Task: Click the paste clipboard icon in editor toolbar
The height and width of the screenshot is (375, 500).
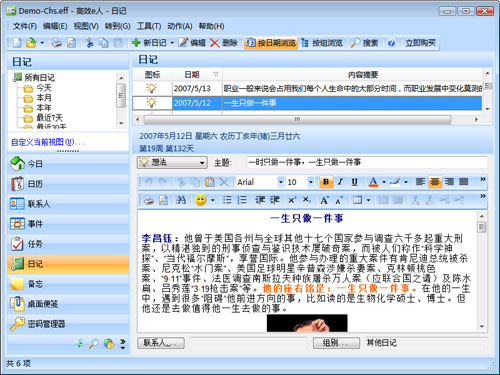Action: (x=210, y=182)
